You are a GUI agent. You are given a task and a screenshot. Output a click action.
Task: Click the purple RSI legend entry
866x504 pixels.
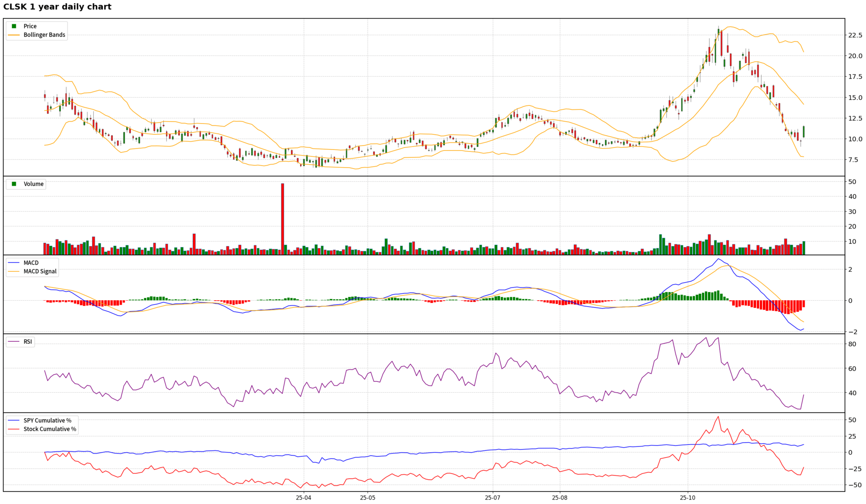[28, 342]
